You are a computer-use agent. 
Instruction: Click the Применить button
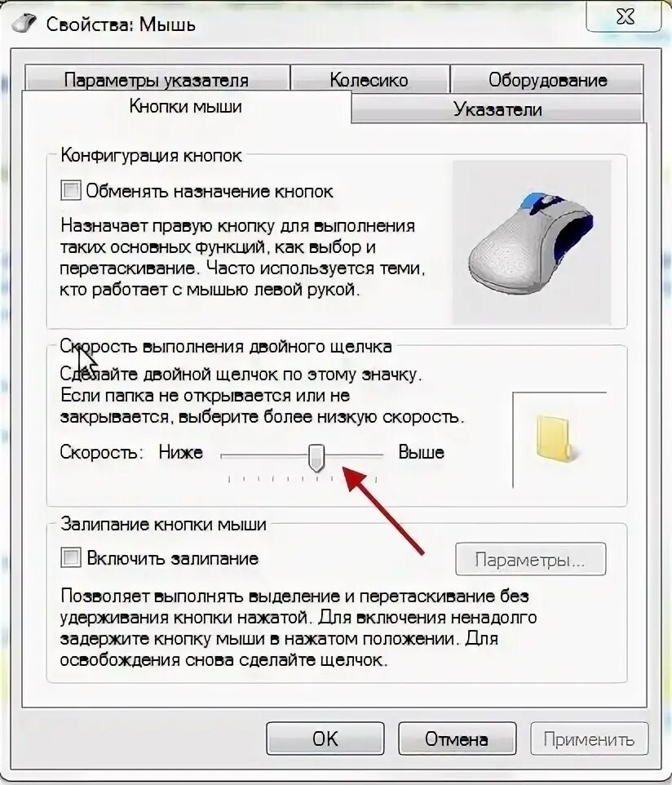coord(589,738)
